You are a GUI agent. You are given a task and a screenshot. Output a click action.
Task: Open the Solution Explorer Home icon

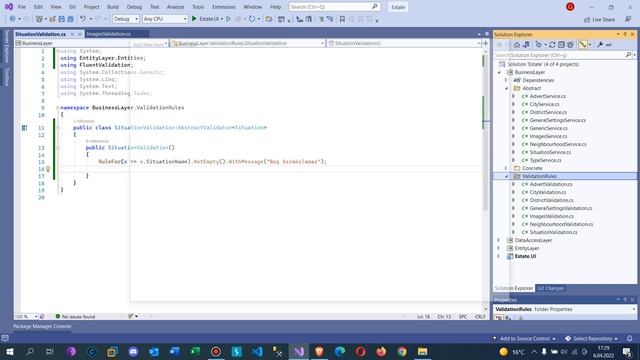(x=517, y=45)
